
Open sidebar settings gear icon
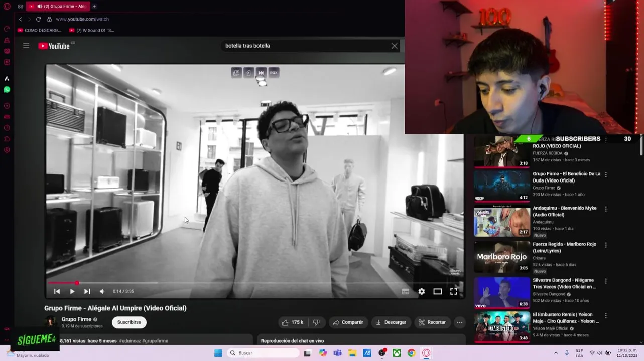(7, 150)
